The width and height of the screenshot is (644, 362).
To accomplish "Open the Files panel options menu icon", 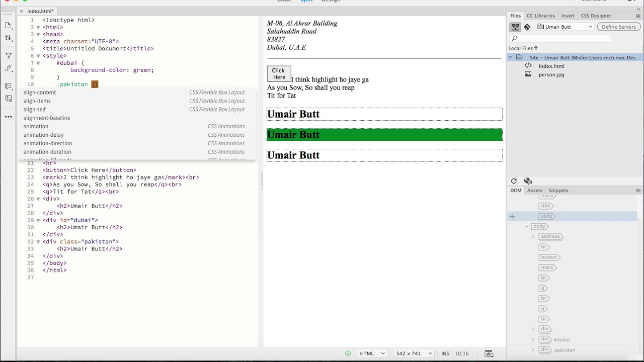I will [638, 16].
